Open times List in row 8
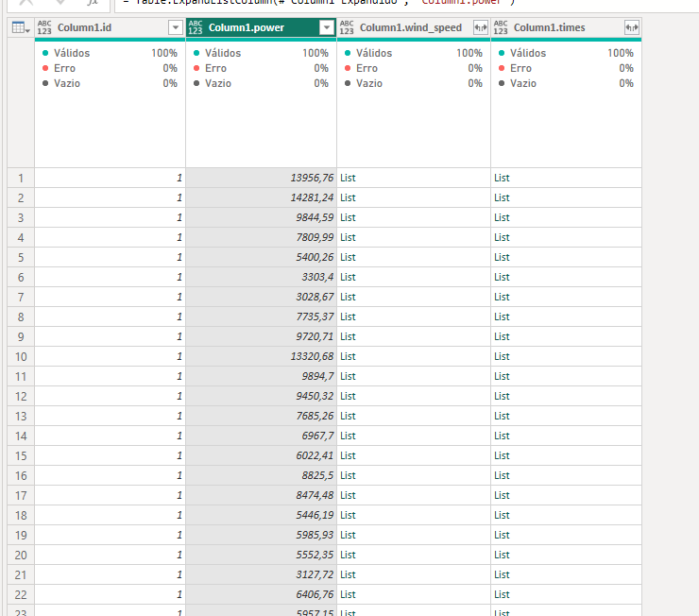 pyautogui.click(x=502, y=317)
